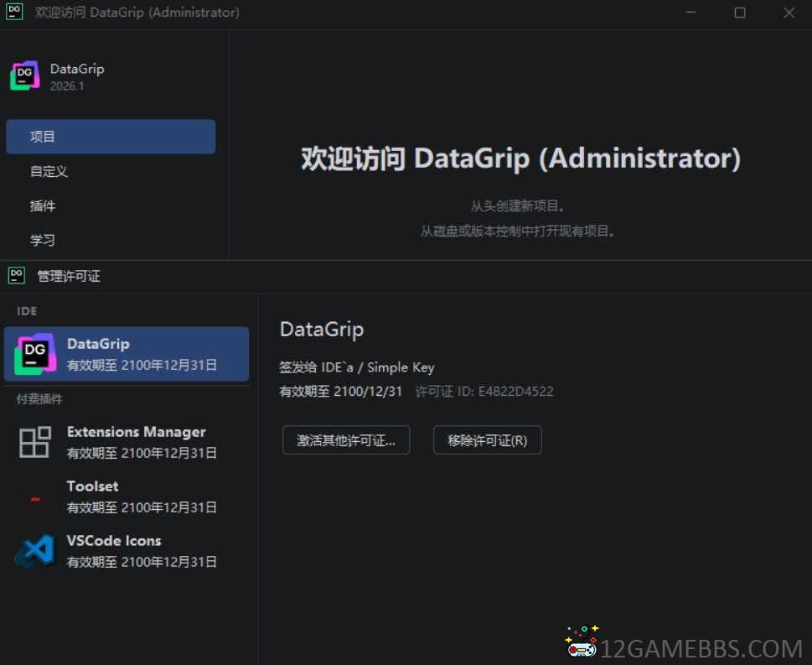Click the 欢迎访问 DataGrip (Administrator) heading
The height and width of the screenshot is (665, 812).
point(521,158)
